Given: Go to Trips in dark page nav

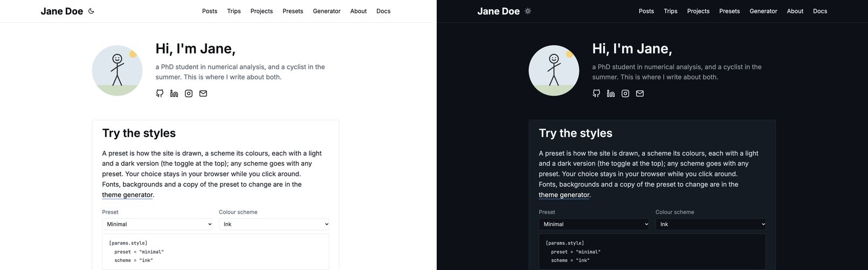Looking at the screenshot, I should click(671, 11).
